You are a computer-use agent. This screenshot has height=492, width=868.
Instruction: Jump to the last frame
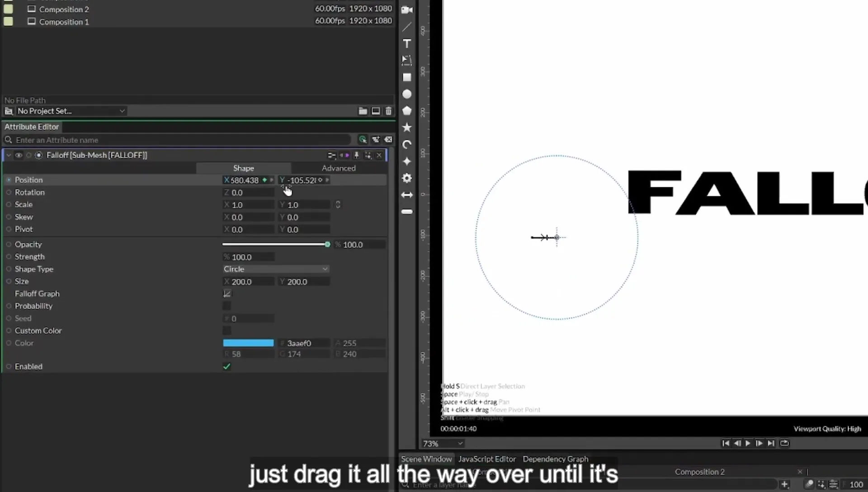[x=771, y=443]
